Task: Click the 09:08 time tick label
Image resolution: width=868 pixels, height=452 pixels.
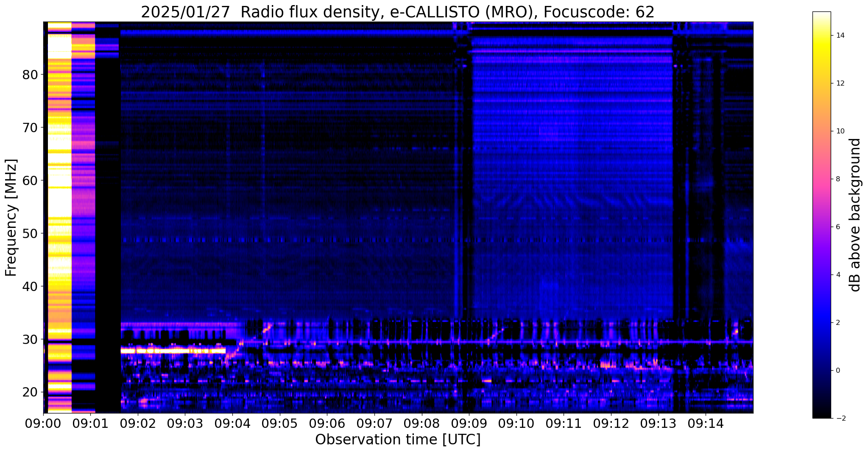Action: 422,424
